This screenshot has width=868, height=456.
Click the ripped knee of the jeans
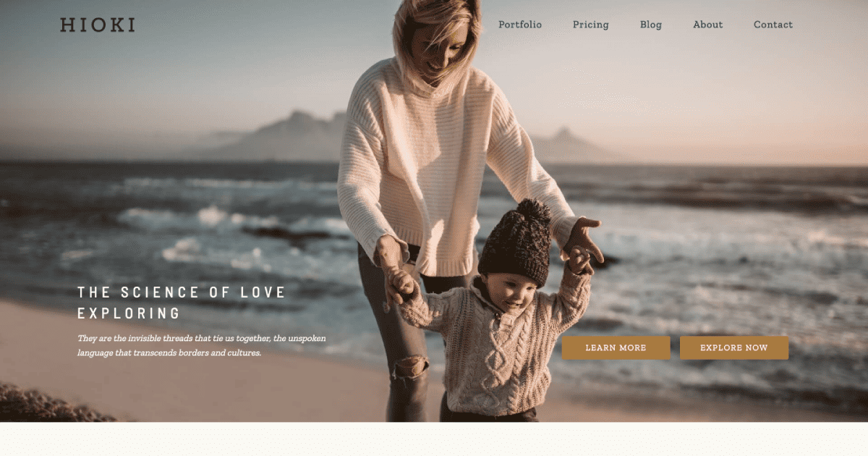point(409,367)
